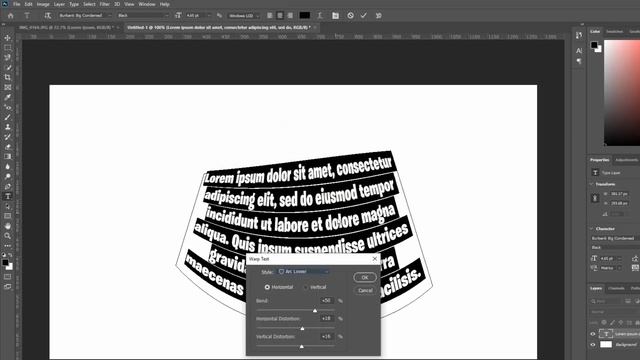The image size is (640, 360).
Task: Select the Frame tool
Action: point(8,87)
